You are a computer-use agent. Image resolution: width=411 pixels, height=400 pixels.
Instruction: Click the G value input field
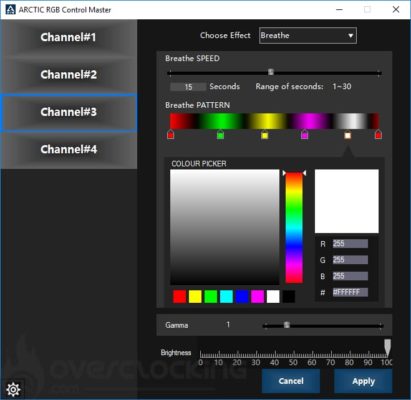pos(350,260)
